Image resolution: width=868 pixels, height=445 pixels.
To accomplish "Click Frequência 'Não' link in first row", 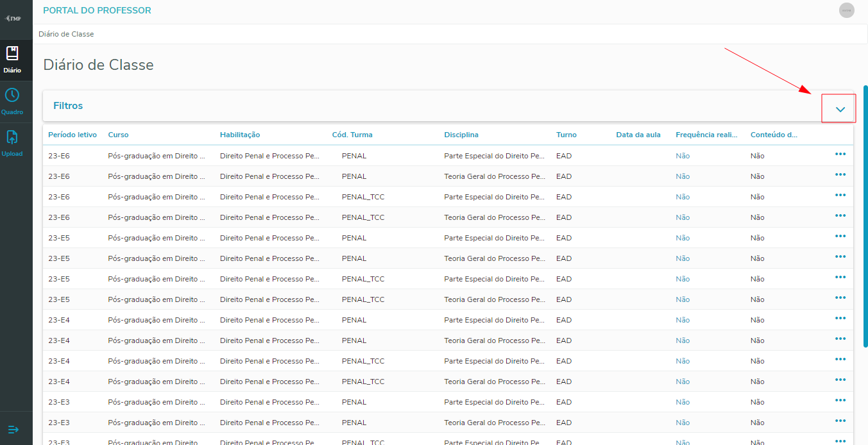I will tap(682, 156).
